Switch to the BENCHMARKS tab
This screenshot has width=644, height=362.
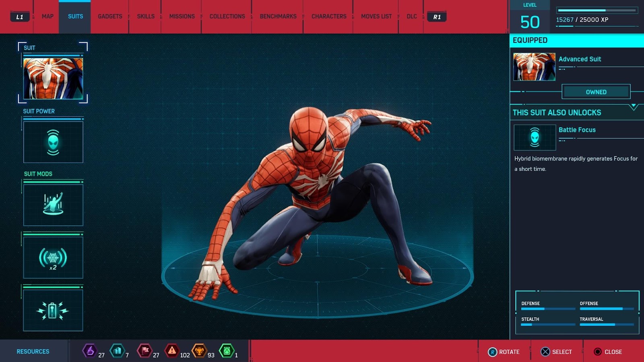278,16
